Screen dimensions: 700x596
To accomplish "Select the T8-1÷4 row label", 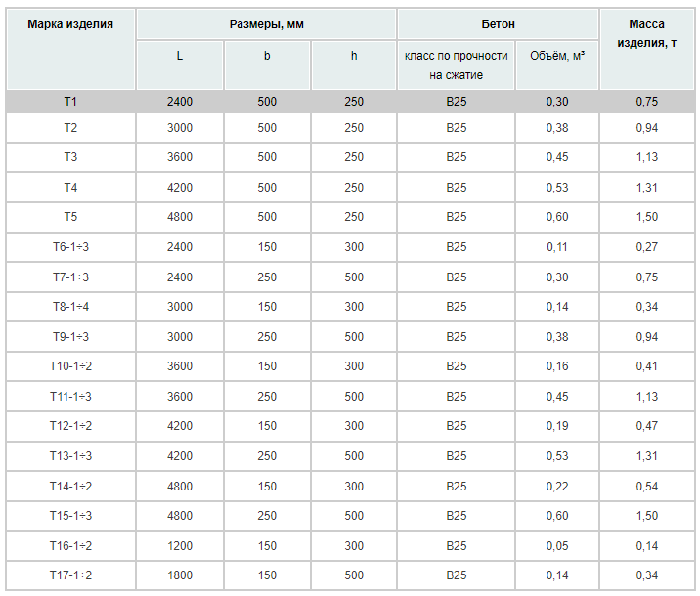I will pos(70,307).
